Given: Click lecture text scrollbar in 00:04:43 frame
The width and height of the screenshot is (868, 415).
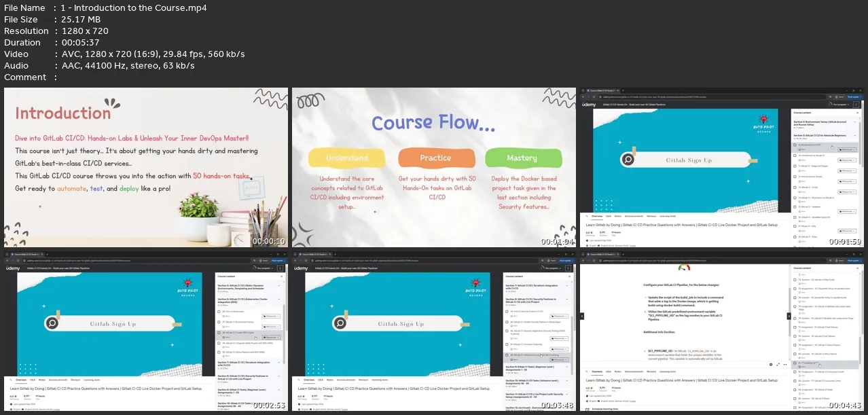Looking at the screenshot, I should [x=790, y=310].
